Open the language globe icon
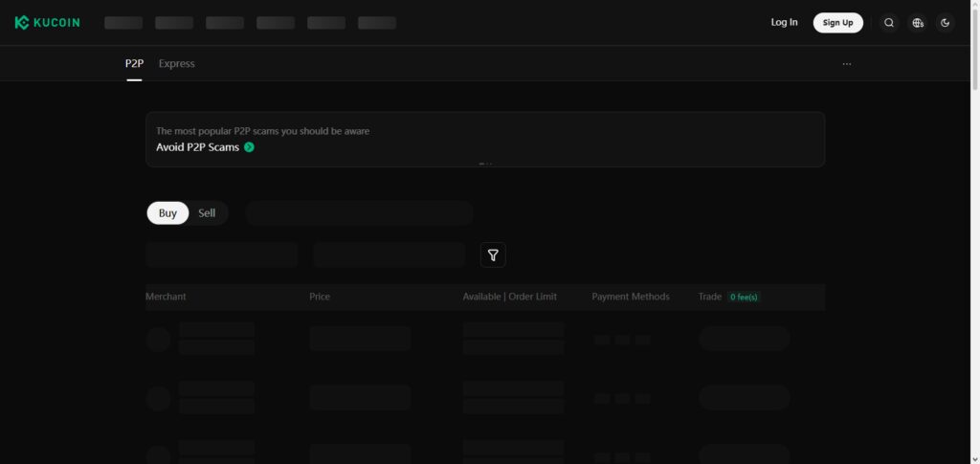Screen dimensions: 980x464 [x=918, y=22]
